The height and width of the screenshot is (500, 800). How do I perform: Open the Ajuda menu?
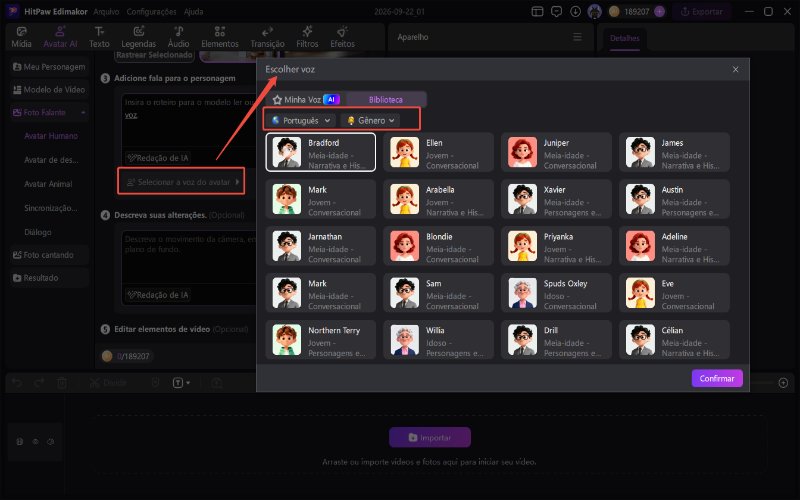(x=193, y=11)
